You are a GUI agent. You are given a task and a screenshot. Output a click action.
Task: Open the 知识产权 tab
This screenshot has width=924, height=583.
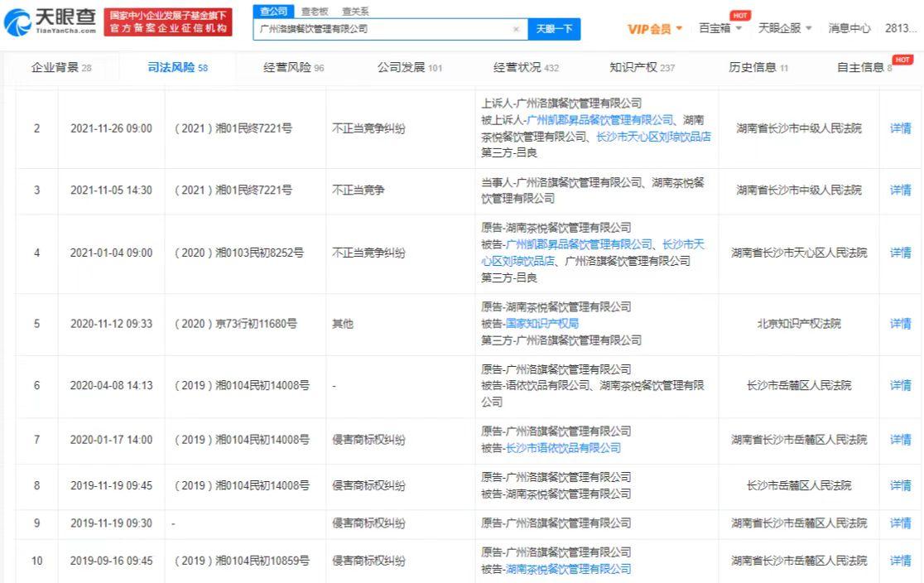pyautogui.click(x=629, y=67)
